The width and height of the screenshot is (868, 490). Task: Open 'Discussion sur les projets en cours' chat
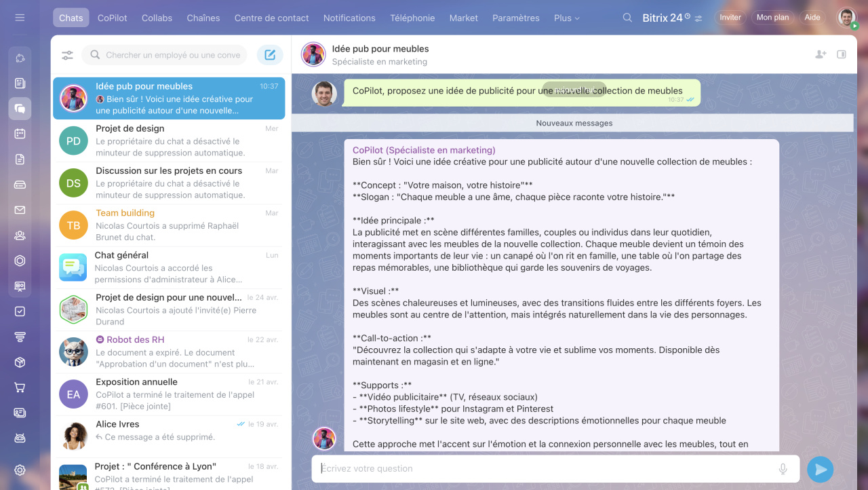(x=169, y=183)
